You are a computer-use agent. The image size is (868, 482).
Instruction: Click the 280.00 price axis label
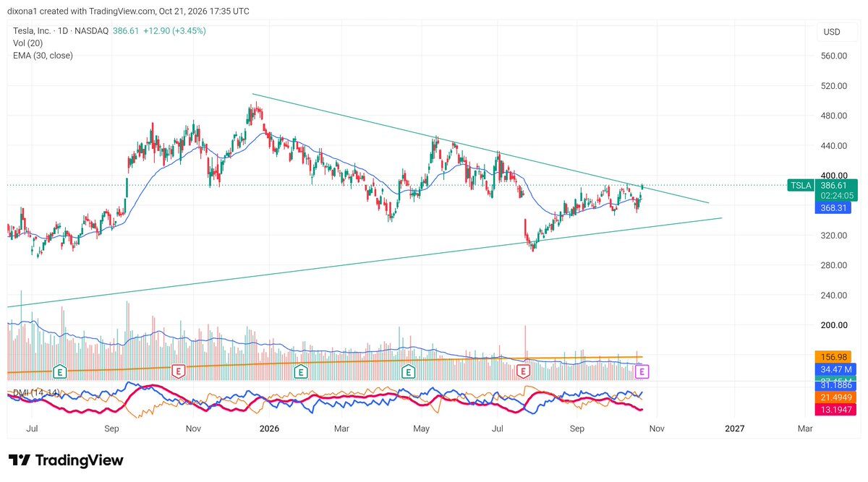click(x=834, y=265)
